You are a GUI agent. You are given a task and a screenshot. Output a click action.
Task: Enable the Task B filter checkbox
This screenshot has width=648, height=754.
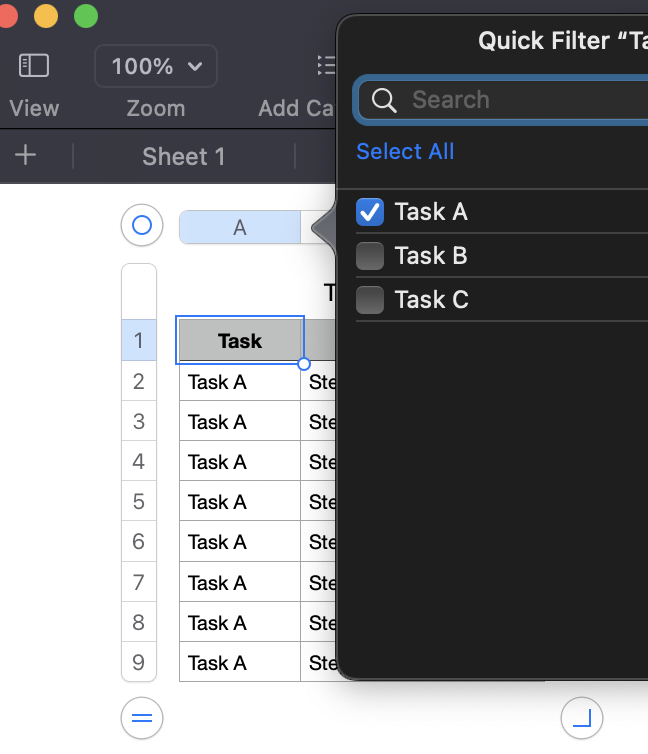click(x=370, y=256)
